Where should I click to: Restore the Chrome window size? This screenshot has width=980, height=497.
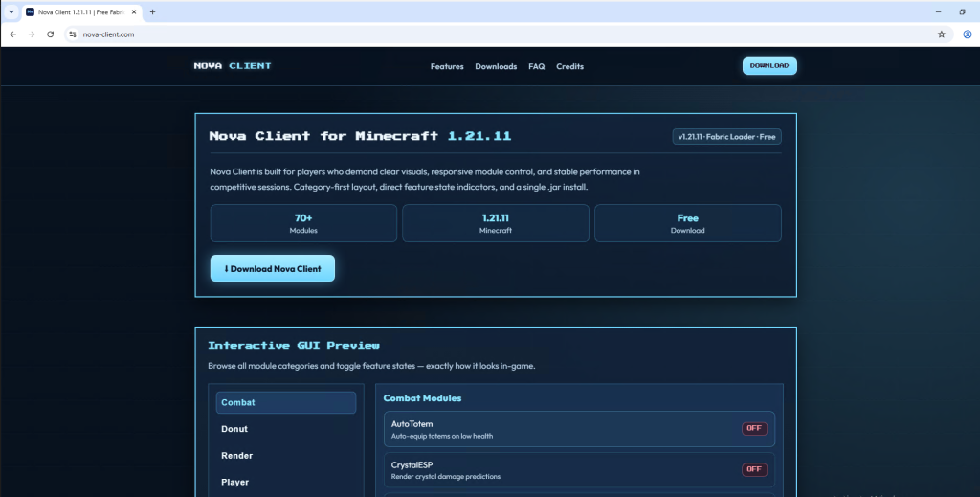(962, 11)
